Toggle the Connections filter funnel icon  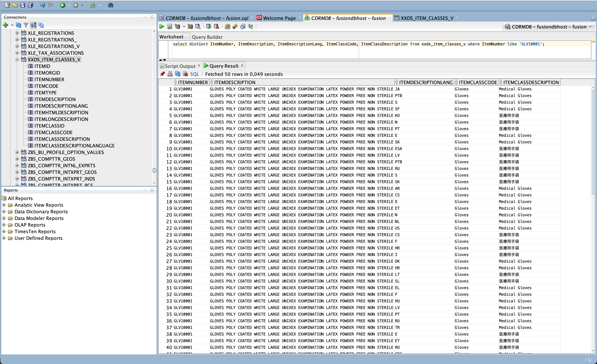point(26,25)
